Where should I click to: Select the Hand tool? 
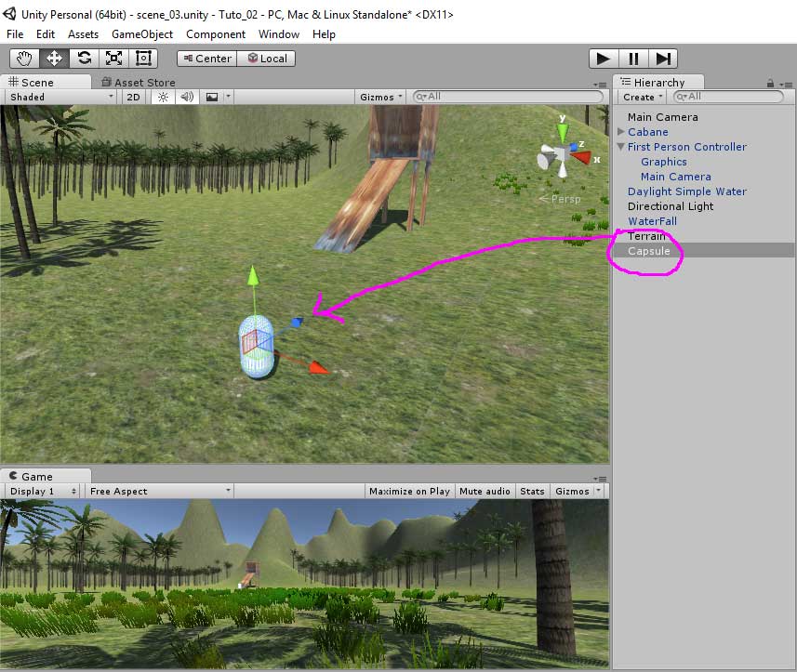click(x=24, y=58)
